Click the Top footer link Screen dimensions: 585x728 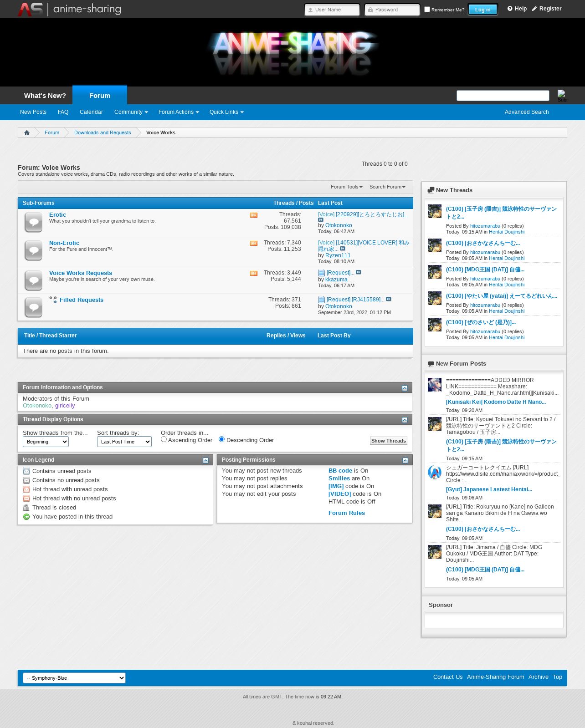(558, 677)
